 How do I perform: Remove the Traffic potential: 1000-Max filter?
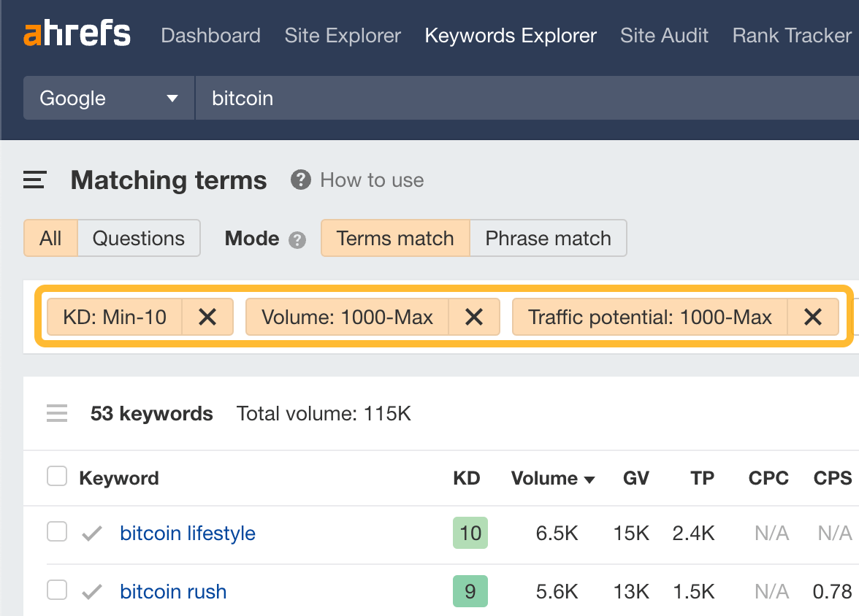pyautogui.click(x=813, y=317)
